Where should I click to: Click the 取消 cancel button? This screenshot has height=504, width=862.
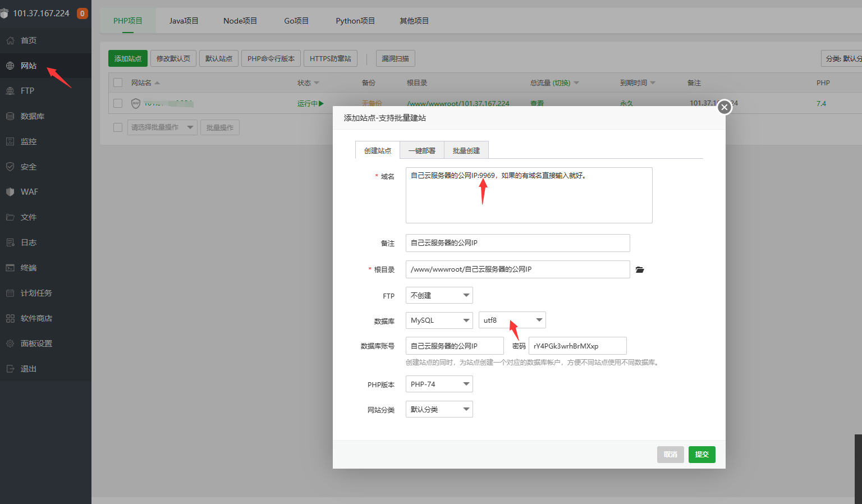670,454
